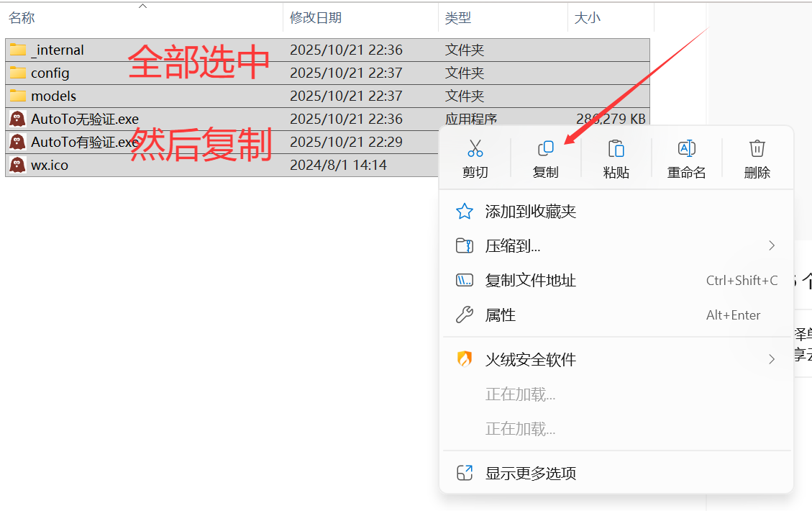
Task: Sort by 修改日期 column header
Action: tap(316, 18)
